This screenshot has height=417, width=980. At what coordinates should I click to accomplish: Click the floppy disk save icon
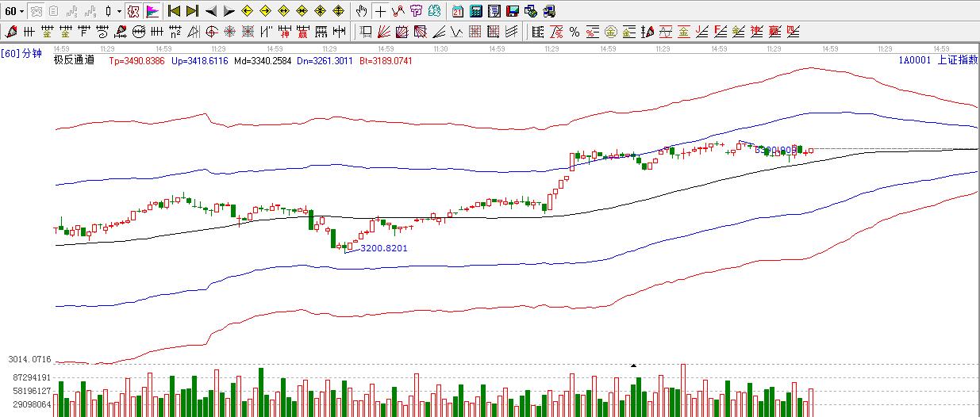(513, 11)
